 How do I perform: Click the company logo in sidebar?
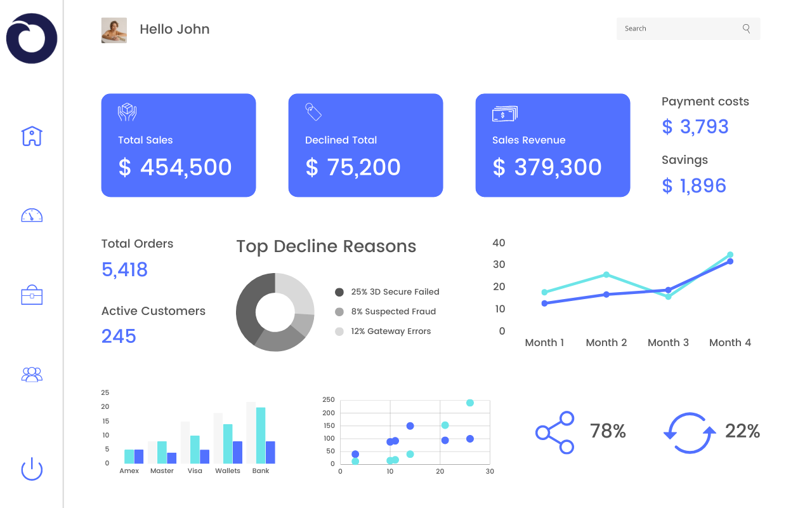pos(32,38)
